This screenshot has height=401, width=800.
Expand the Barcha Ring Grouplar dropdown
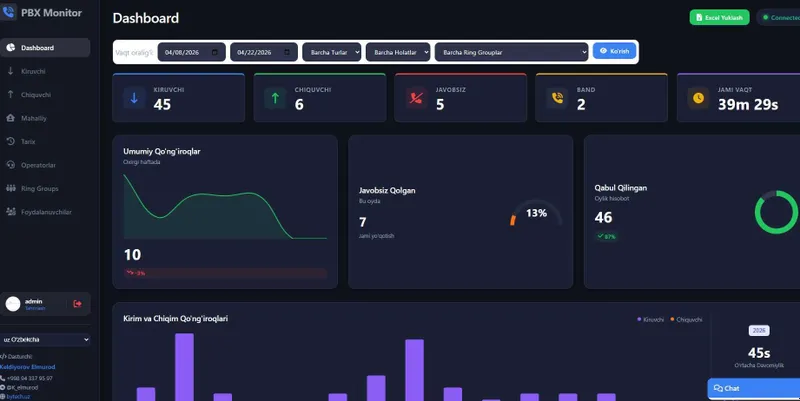(x=511, y=52)
